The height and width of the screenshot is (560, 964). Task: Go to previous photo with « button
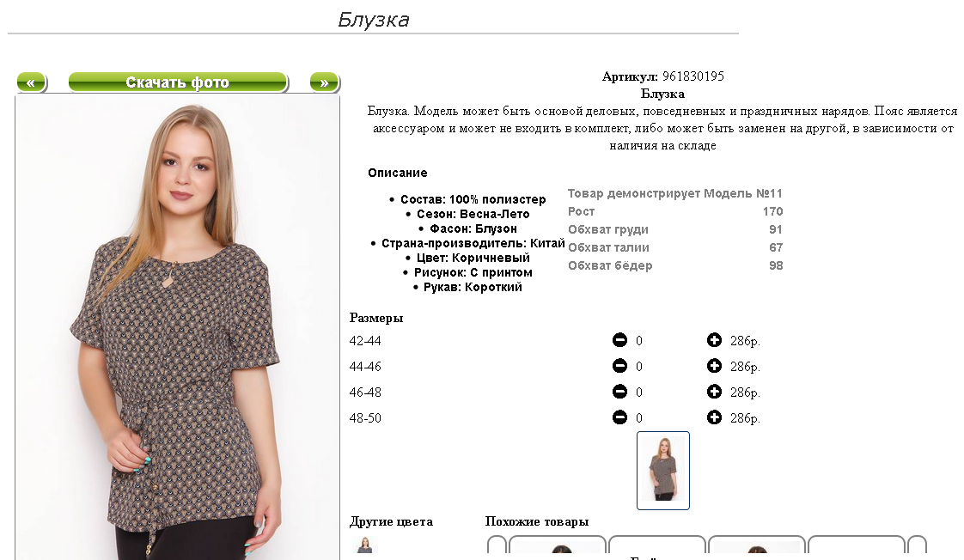tap(31, 82)
